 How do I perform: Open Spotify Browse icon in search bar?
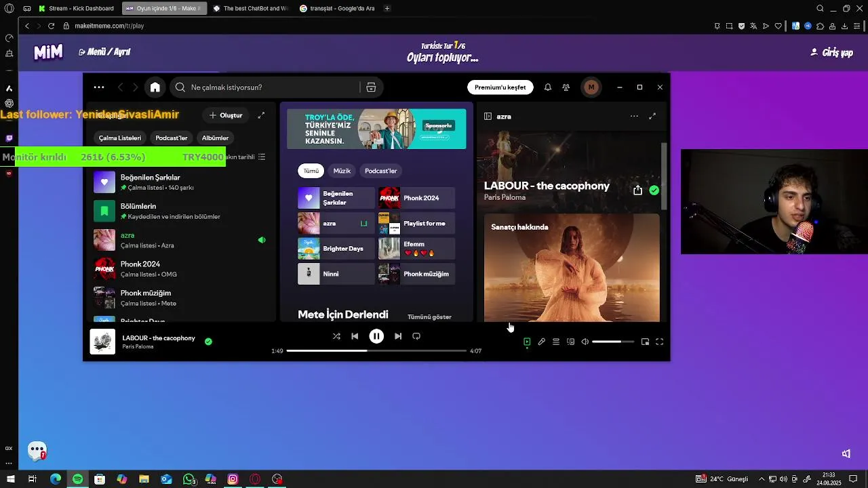pos(371,87)
